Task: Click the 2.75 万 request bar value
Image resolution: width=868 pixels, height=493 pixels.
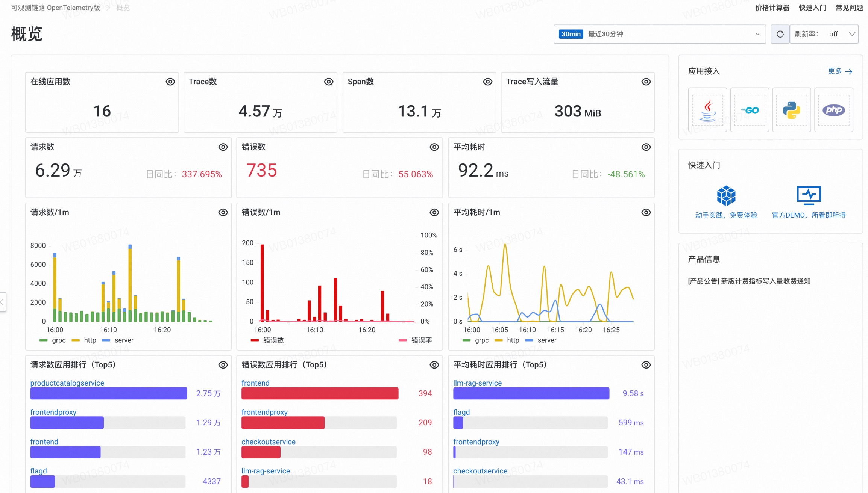Action: [x=208, y=393]
